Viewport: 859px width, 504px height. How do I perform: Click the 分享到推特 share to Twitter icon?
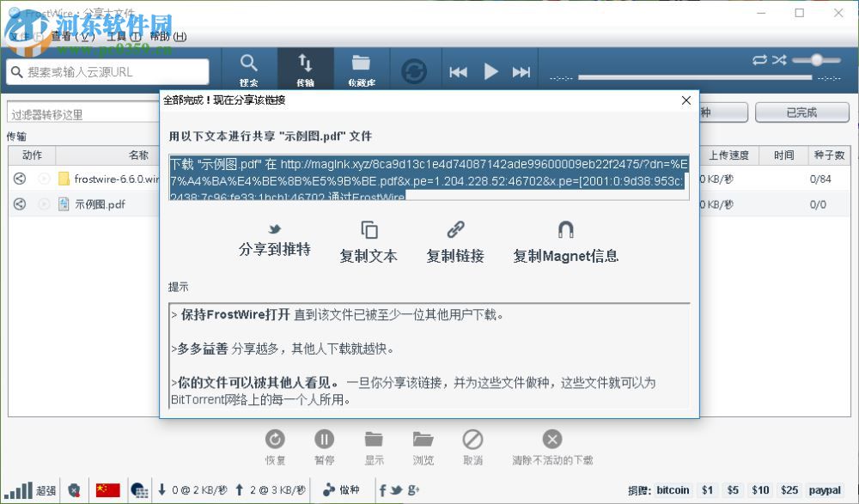pos(273,230)
